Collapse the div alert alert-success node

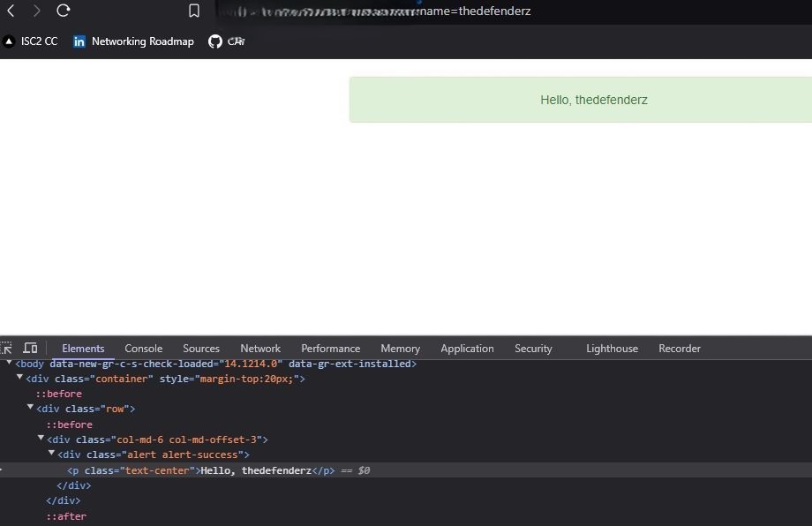tap(51, 453)
